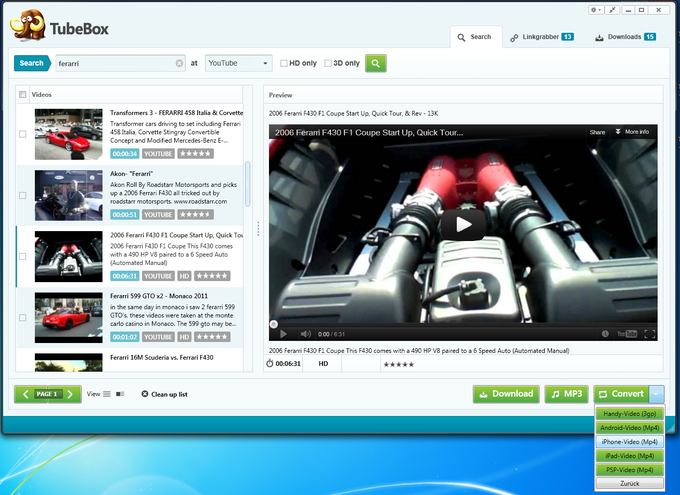Click the Downloads 15 count badge
This screenshot has height=495, width=680.
coord(650,37)
